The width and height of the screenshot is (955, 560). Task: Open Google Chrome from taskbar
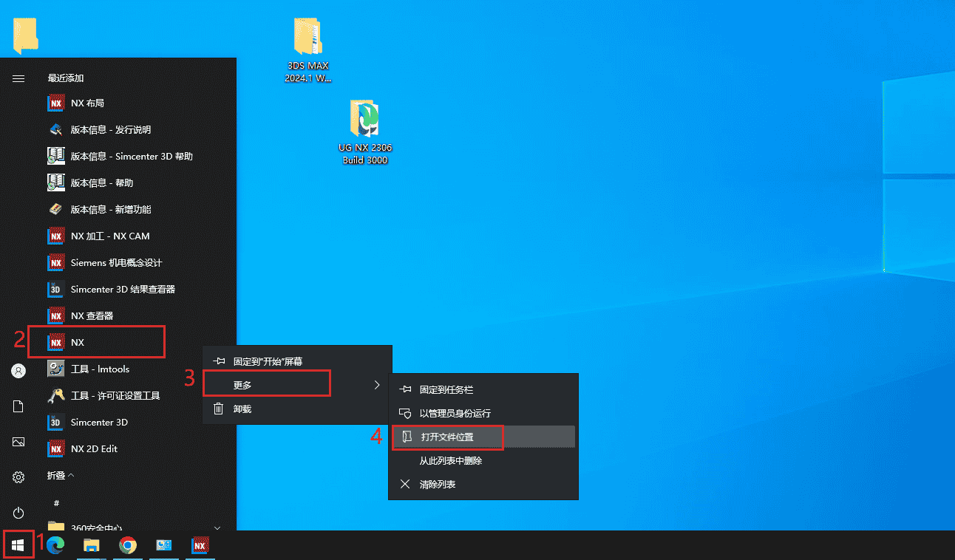(x=128, y=545)
